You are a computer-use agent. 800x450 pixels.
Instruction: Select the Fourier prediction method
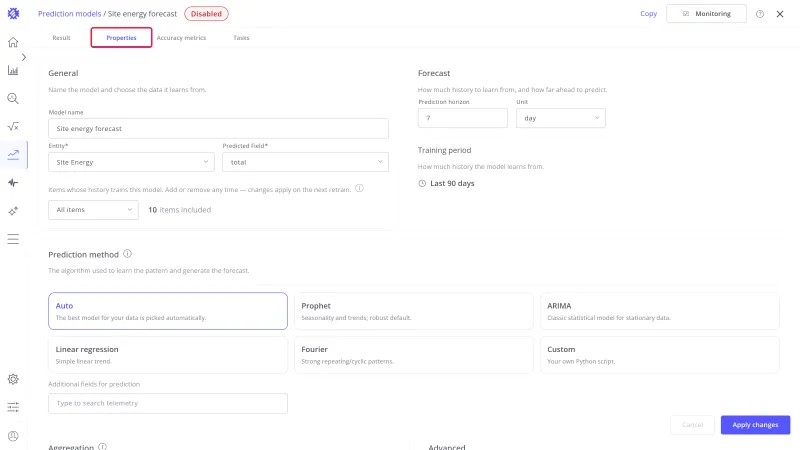[414, 355]
